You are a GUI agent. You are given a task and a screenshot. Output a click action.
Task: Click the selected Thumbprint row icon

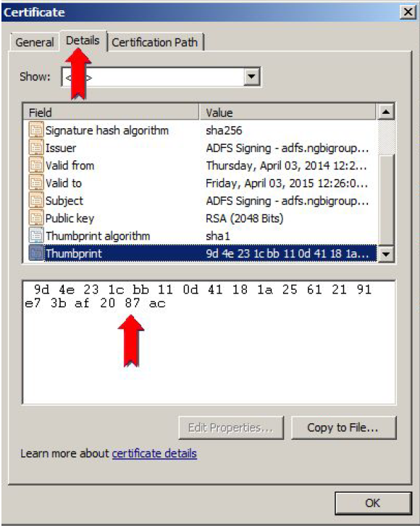36,254
